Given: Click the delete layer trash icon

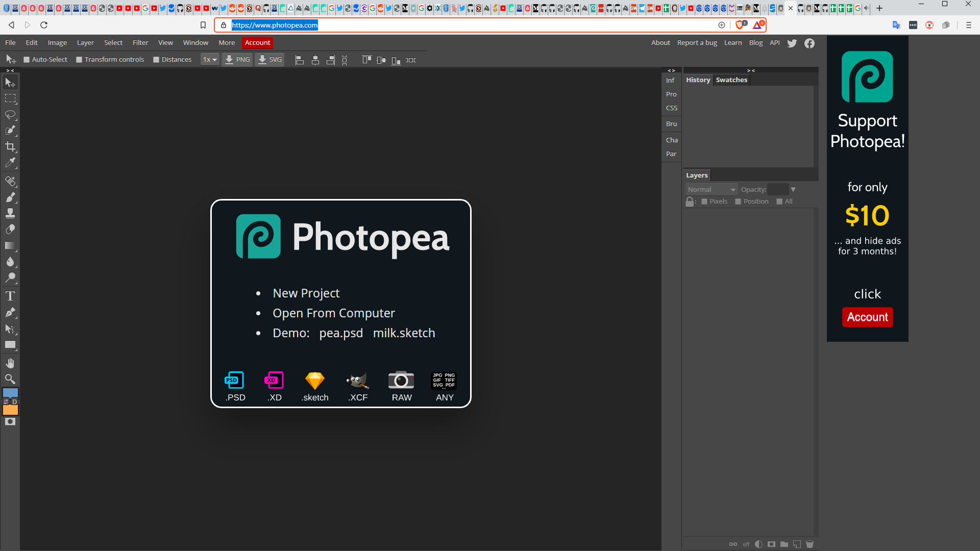Looking at the screenshot, I should coord(810,544).
